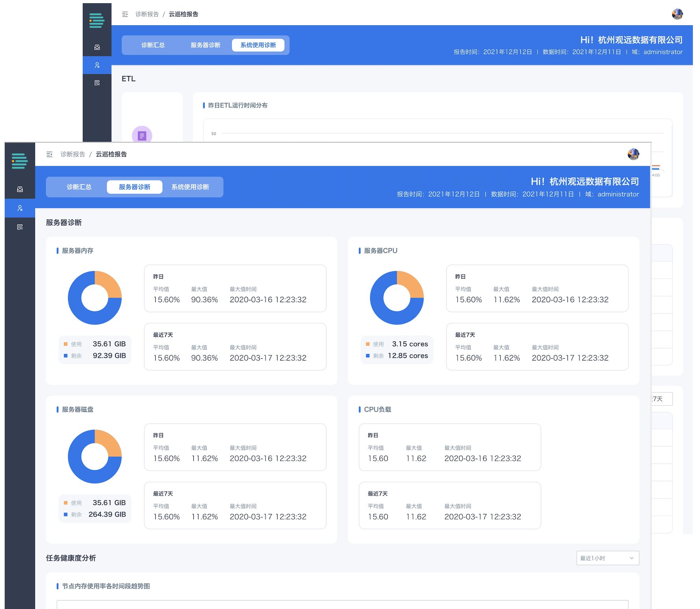This screenshot has width=700, height=609.
Task: Click orange 使用 legend swatch in 服务器内存
Action: [x=66, y=344]
